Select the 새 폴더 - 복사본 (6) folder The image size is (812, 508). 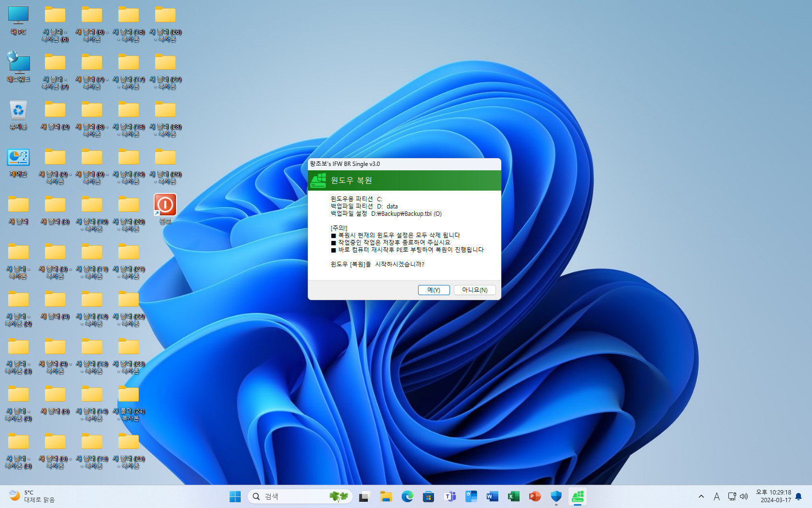click(55, 24)
